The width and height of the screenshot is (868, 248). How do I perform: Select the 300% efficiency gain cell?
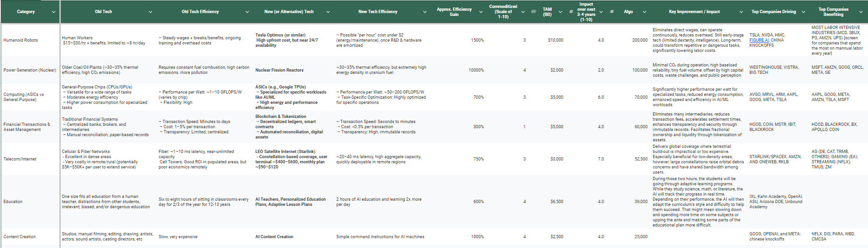point(459,127)
